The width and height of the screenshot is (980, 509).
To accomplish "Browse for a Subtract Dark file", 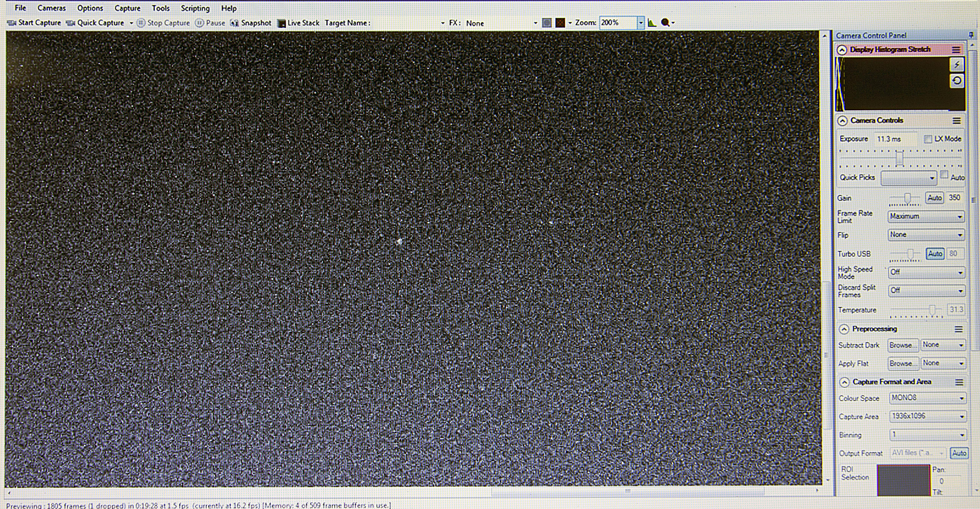I will [x=902, y=345].
